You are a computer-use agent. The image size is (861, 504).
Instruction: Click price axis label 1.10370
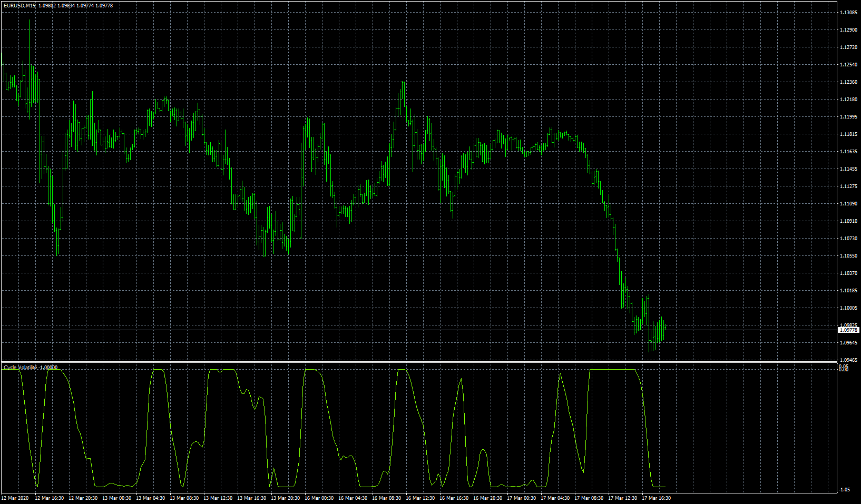click(848, 273)
